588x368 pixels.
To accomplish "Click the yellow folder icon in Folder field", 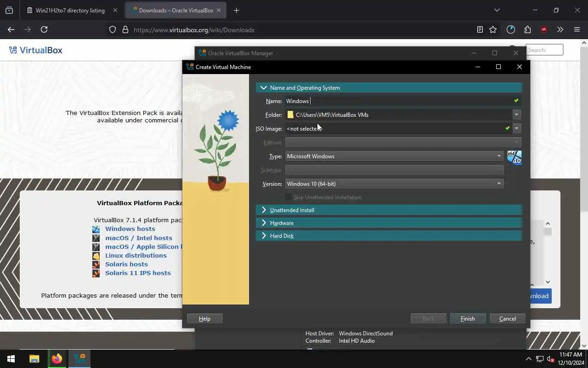I will pyautogui.click(x=290, y=115).
